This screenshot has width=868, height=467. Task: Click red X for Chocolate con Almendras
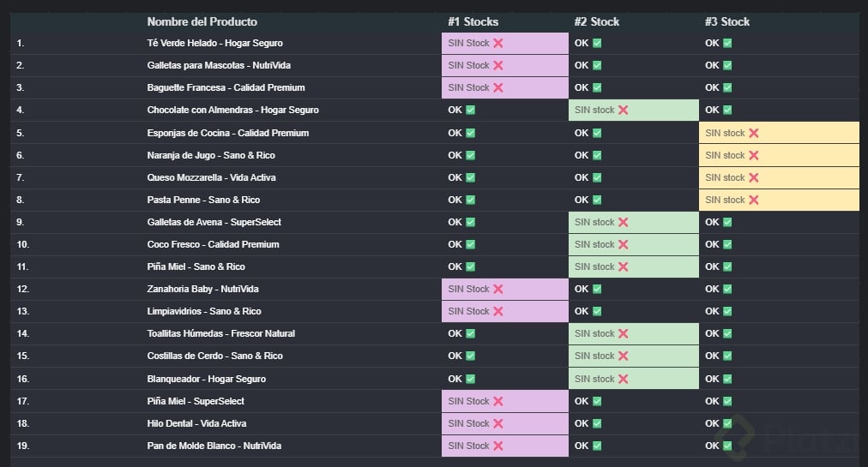[x=624, y=110]
